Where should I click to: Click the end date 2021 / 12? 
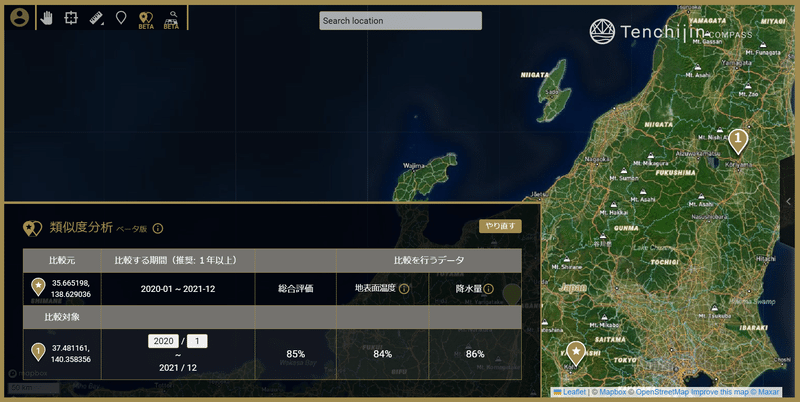178,367
